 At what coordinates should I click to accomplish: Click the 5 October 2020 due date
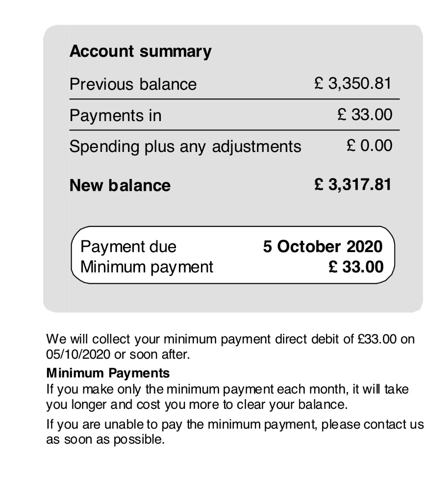point(323,246)
